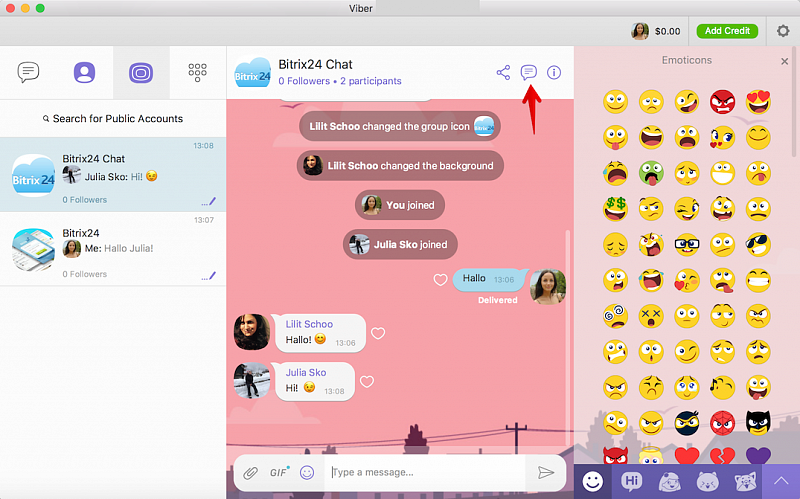Insert the nerd glasses emoticon
The width and height of the screenshot is (800, 499).
(687, 245)
